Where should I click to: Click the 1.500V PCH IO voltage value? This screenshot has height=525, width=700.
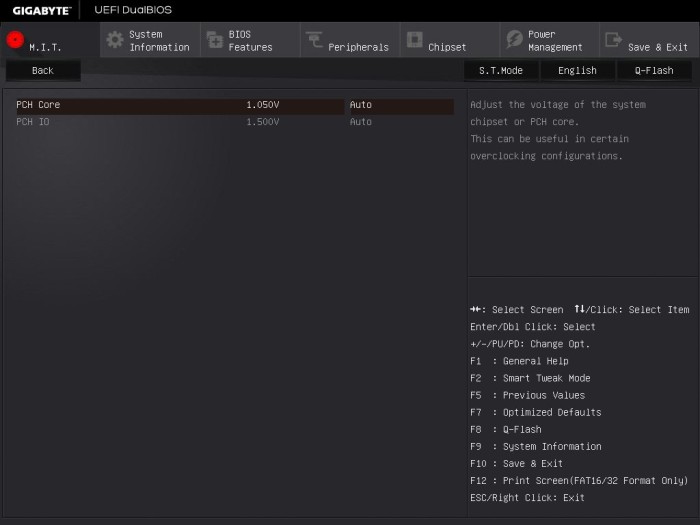[262, 122]
